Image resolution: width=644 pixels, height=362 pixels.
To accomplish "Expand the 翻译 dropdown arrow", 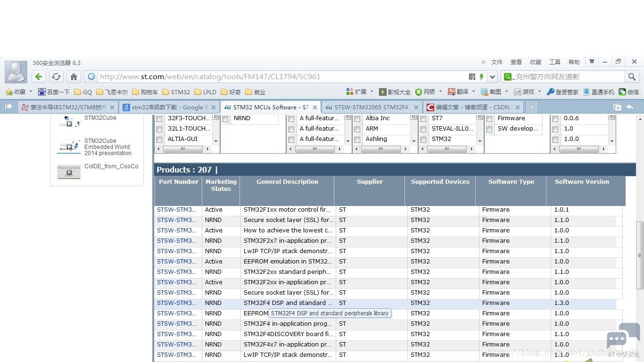I will (473, 91).
